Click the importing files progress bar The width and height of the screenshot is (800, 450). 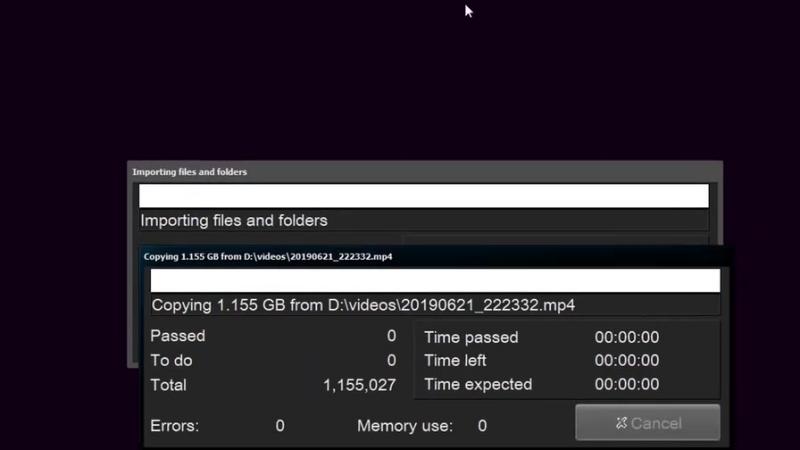(423, 196)
